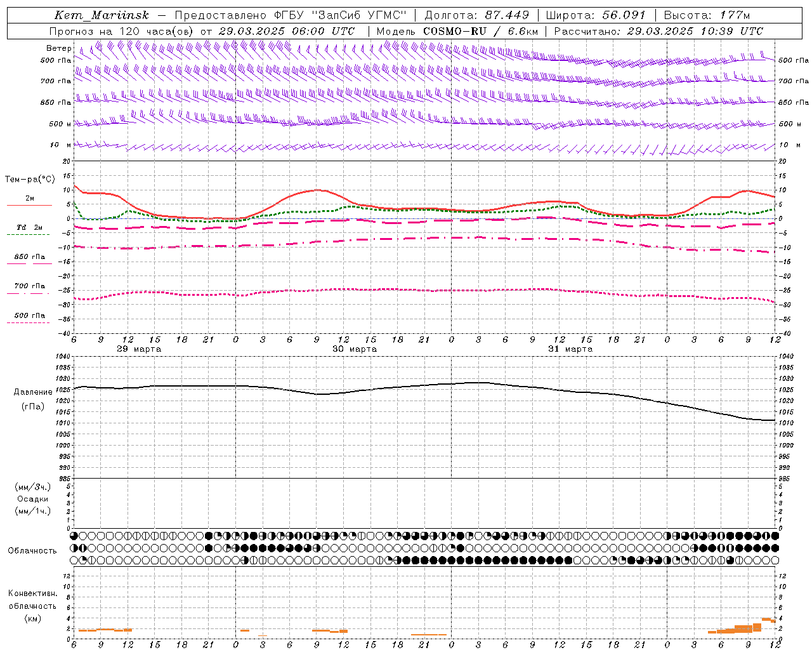
Task: Click the "Долгота: 87.449" header entry
Action: coord(477,15)
